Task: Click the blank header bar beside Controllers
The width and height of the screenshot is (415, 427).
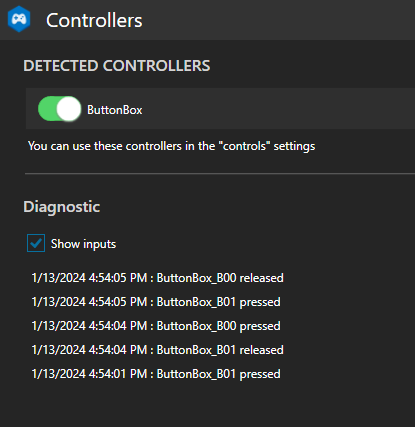Action: point(280,20)
